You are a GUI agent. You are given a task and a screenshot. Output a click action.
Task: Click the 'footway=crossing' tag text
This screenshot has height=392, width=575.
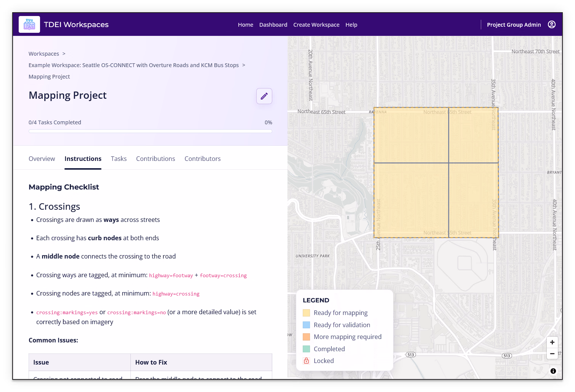[223, 276]
